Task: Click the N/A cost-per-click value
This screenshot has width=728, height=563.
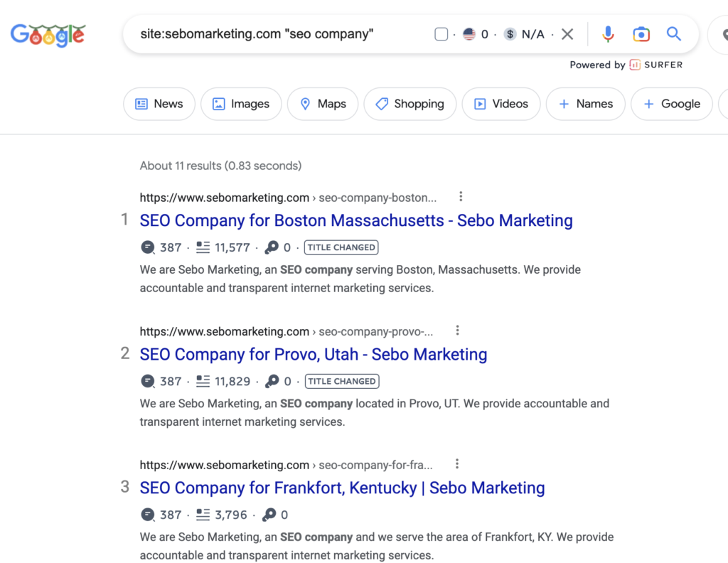Action: pos(533,34)
